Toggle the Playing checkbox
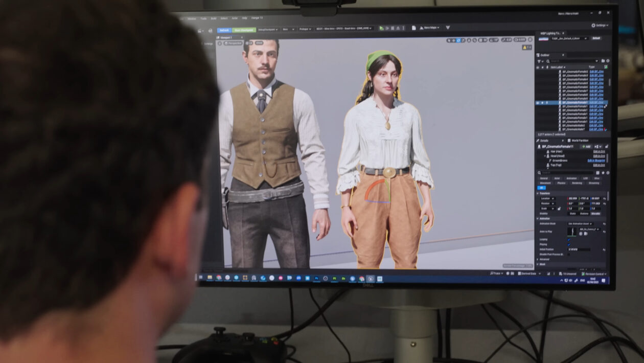This screenshot has height=363, width=644. click(x=569, y=244)
